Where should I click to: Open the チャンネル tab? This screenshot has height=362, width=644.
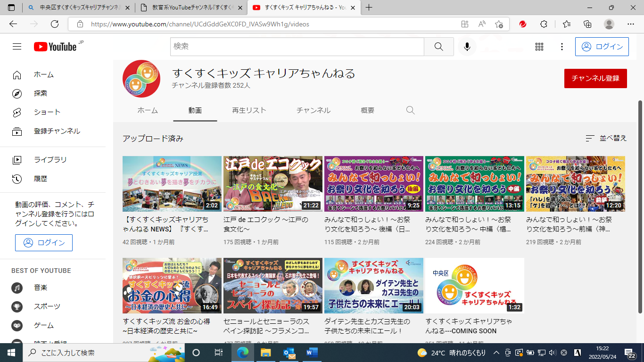(314, 110)
